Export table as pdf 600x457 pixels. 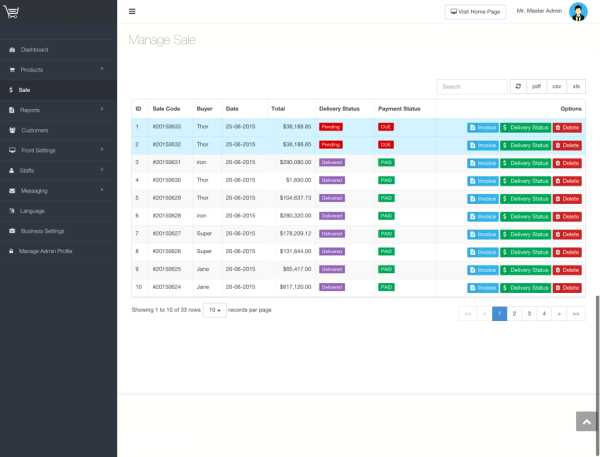(537, 87)
